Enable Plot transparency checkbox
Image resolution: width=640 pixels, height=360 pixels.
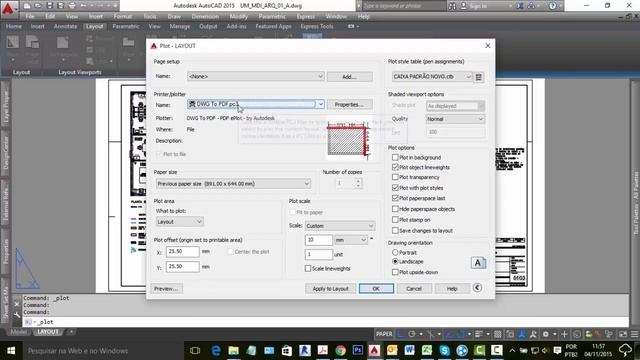pos(395,177)
